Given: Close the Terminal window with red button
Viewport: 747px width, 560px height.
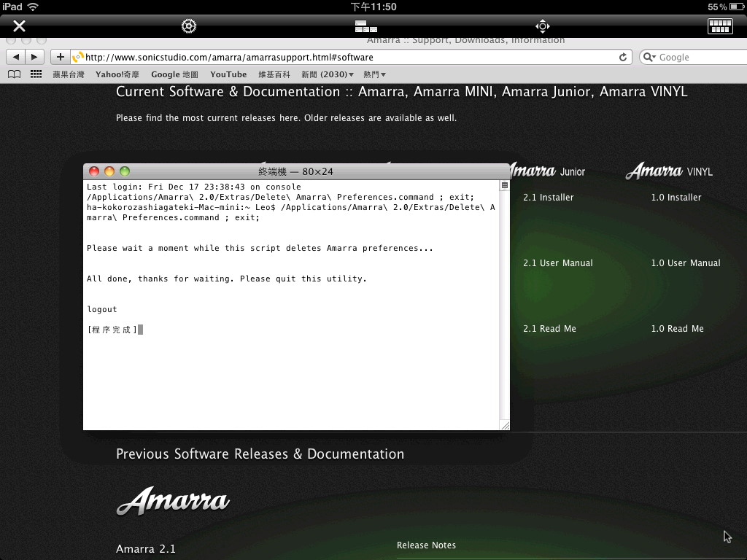Looking at the screenshot, I should (94, 171).
